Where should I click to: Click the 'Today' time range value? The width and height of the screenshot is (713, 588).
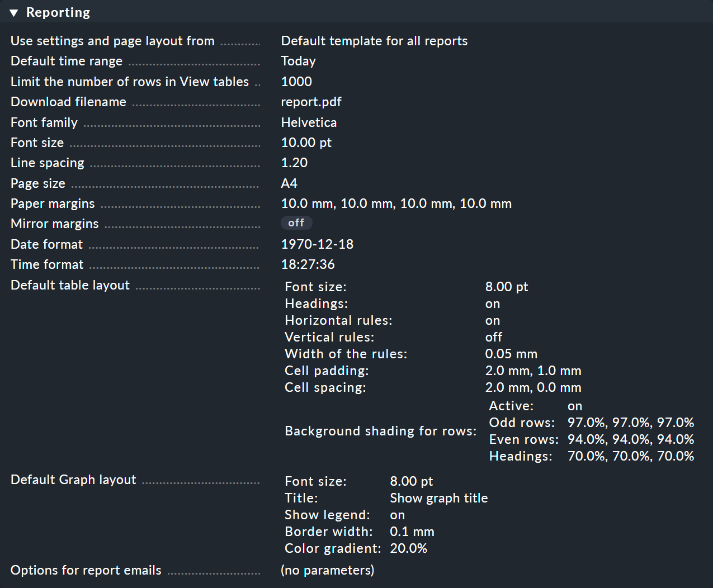[x=298, y=61]
